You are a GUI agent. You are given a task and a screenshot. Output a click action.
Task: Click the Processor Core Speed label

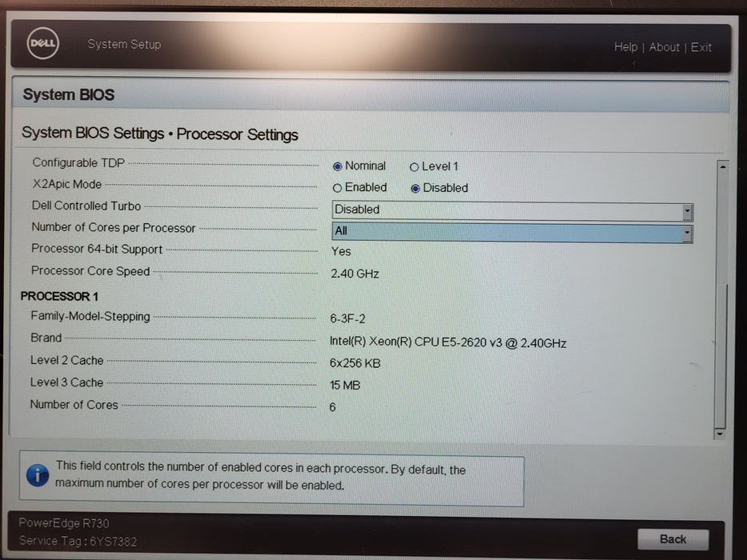coord(90,271)
